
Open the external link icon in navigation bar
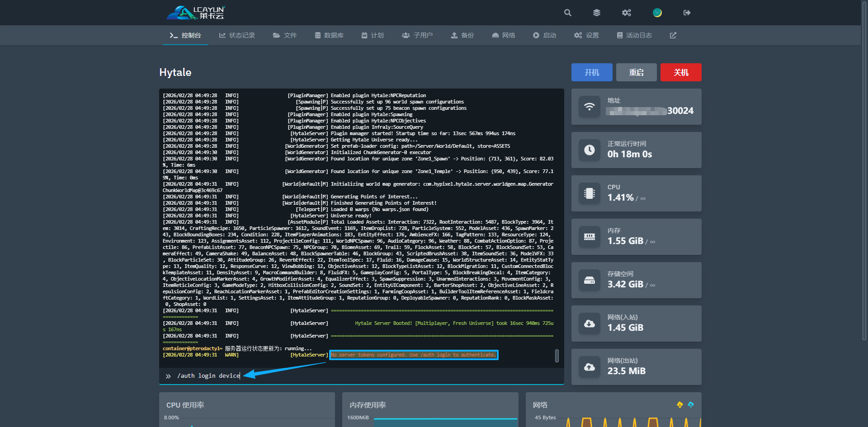tap(673, 35)
